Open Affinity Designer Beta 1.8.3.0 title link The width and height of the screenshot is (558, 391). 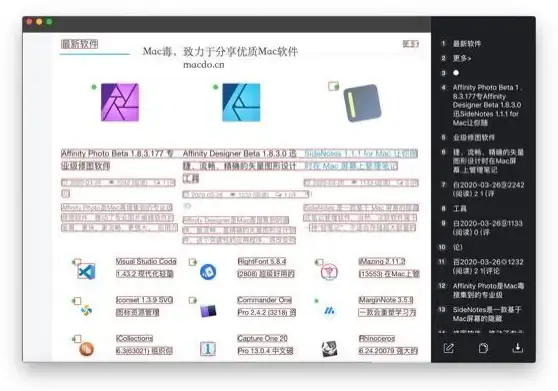[x=239, y=166]
